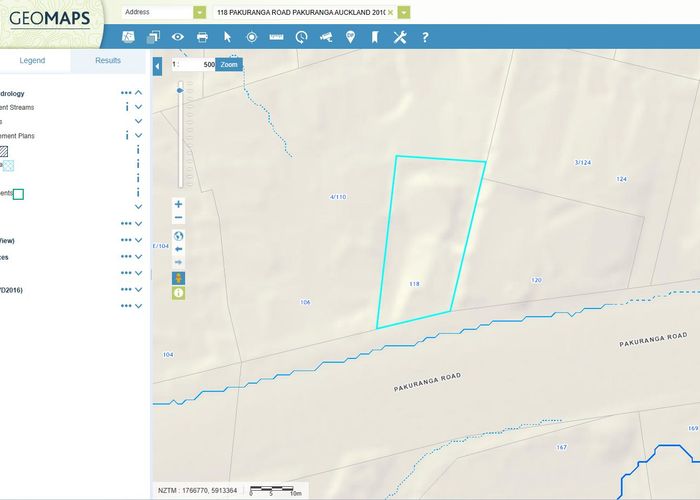Select the pointer selection tool

coord(227,37)
